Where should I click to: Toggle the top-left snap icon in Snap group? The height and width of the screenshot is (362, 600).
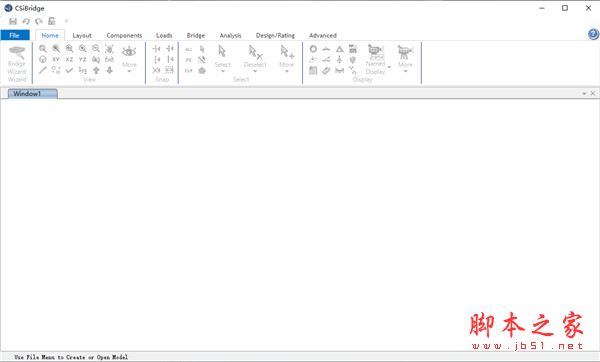click(x=157, y=49)
